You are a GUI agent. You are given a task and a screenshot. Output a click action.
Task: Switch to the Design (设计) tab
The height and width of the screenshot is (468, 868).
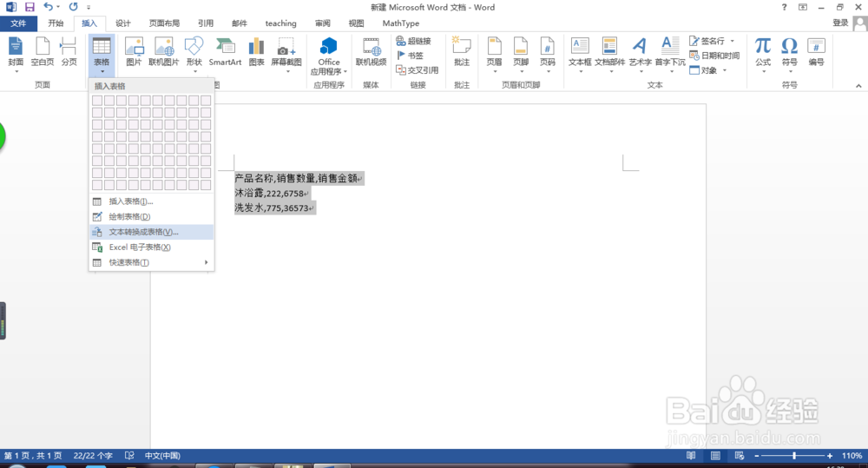123,23
